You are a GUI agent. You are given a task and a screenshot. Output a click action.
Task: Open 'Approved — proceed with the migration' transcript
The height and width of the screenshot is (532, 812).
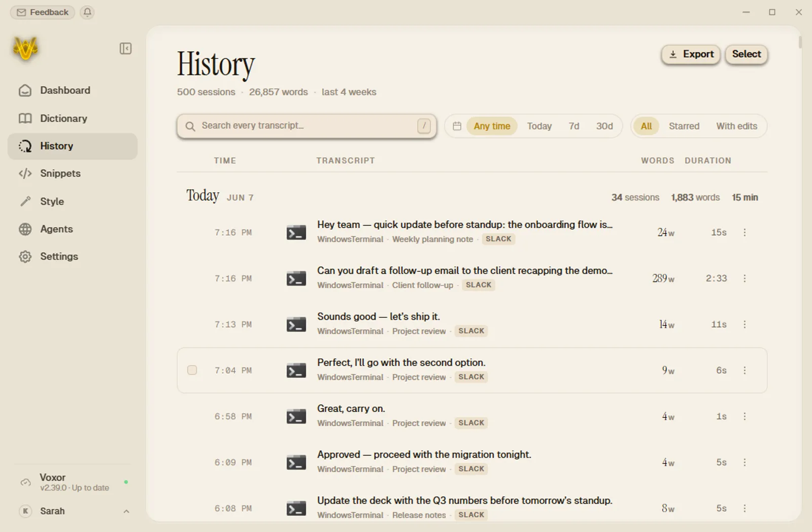tap(424, 455)
